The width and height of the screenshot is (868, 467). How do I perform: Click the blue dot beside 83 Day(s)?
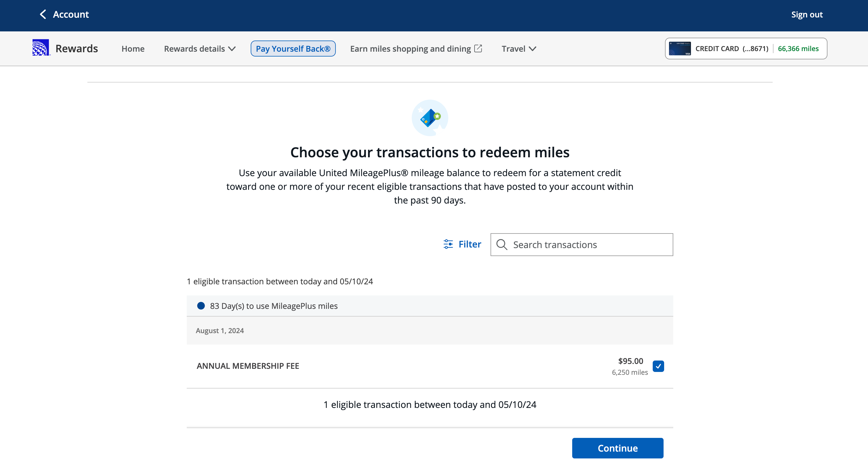tap(201, 306)
